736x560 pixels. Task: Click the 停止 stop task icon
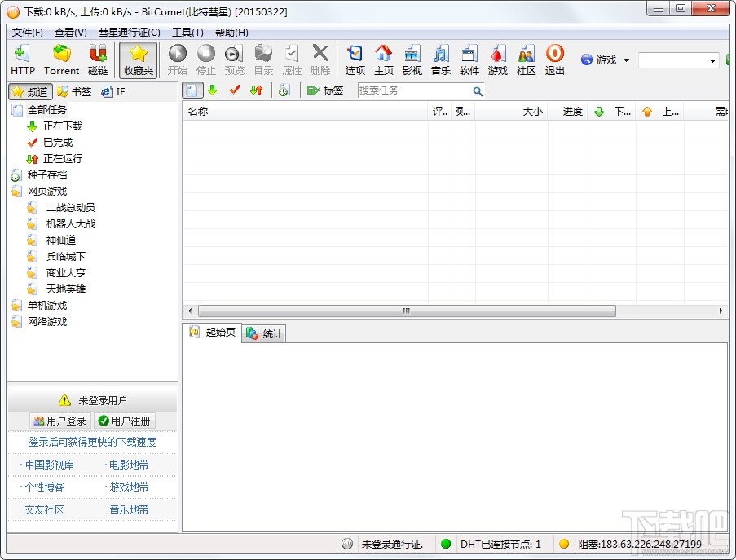pyautogui.click(x=205, y=60)
